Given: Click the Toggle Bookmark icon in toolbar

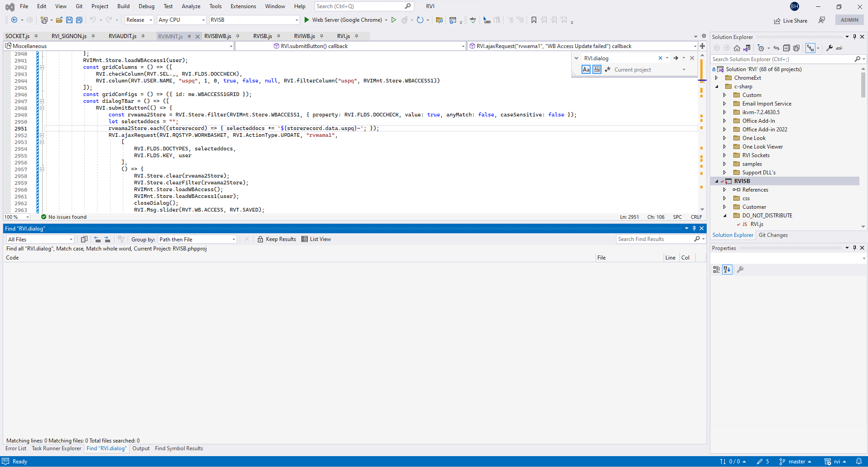Looking at the screenshot, I should [534, 20].
